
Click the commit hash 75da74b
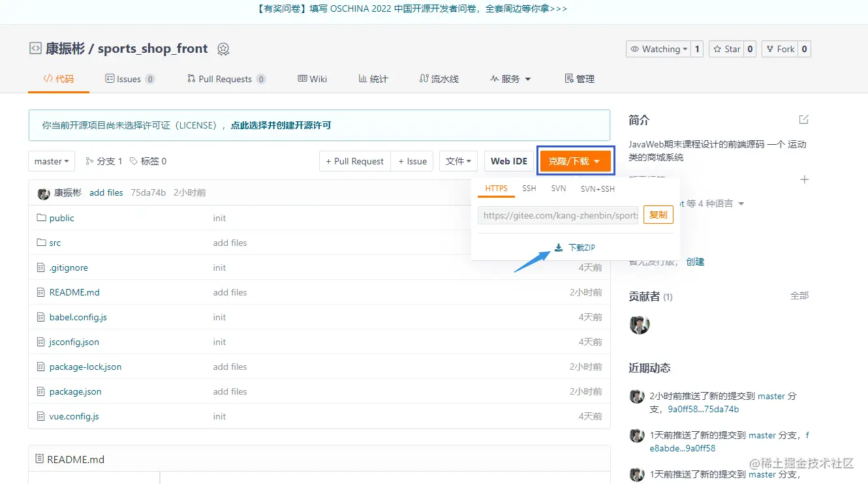click(x=148, y=192)
